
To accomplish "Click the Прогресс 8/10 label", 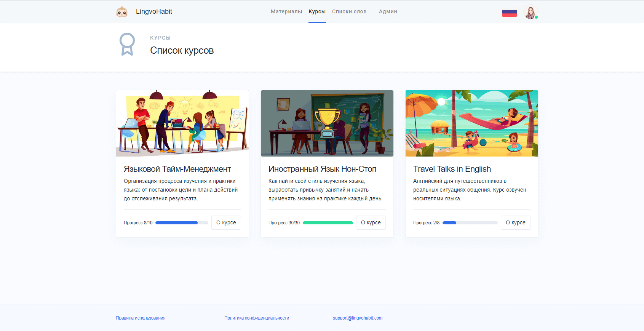I will (x=138, y=223).
